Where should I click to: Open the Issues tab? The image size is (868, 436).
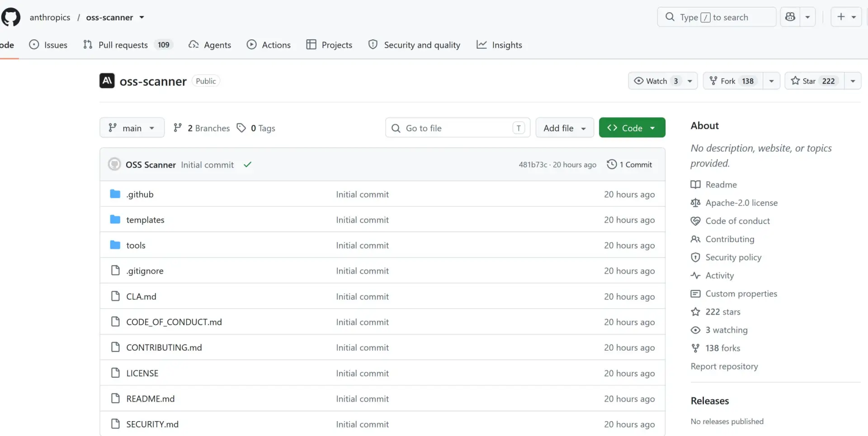click(x=48, y=45)
